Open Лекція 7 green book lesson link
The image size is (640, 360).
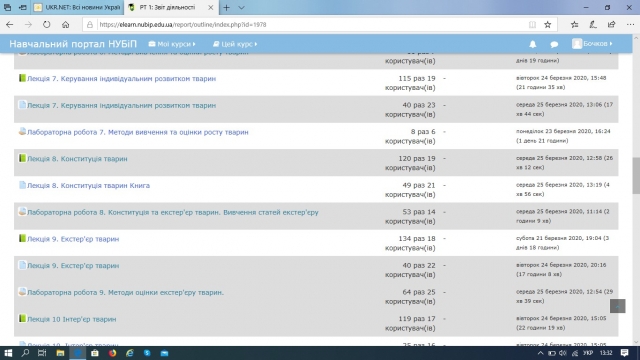click(x=121, y=78)
